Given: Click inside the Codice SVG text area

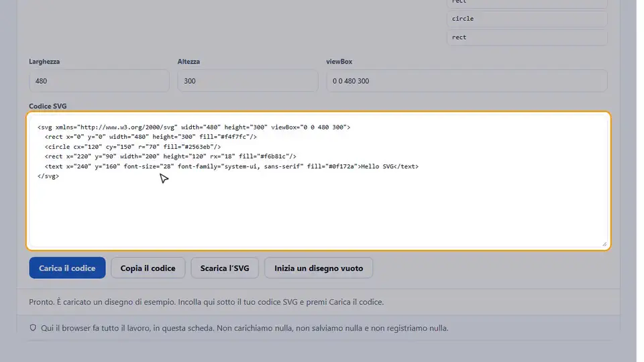Looking at the screenshot, I should [318, 181].
